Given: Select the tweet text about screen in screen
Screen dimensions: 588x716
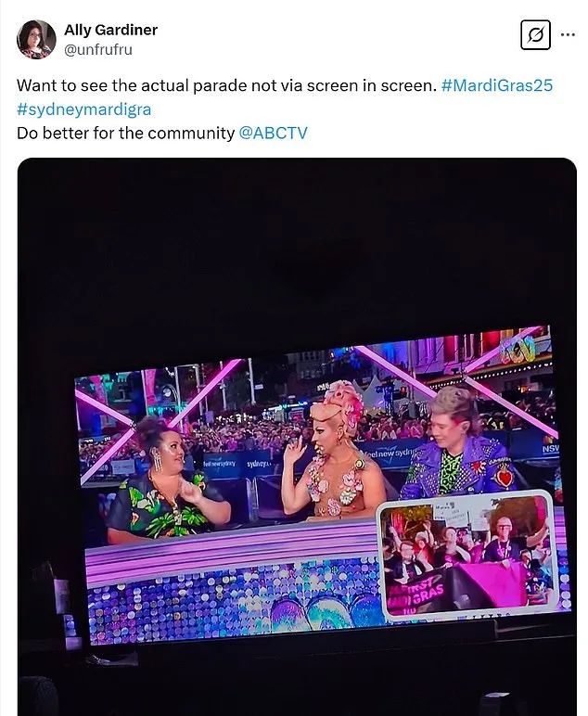Looking at the screenshot, I should tap(227, 85).
